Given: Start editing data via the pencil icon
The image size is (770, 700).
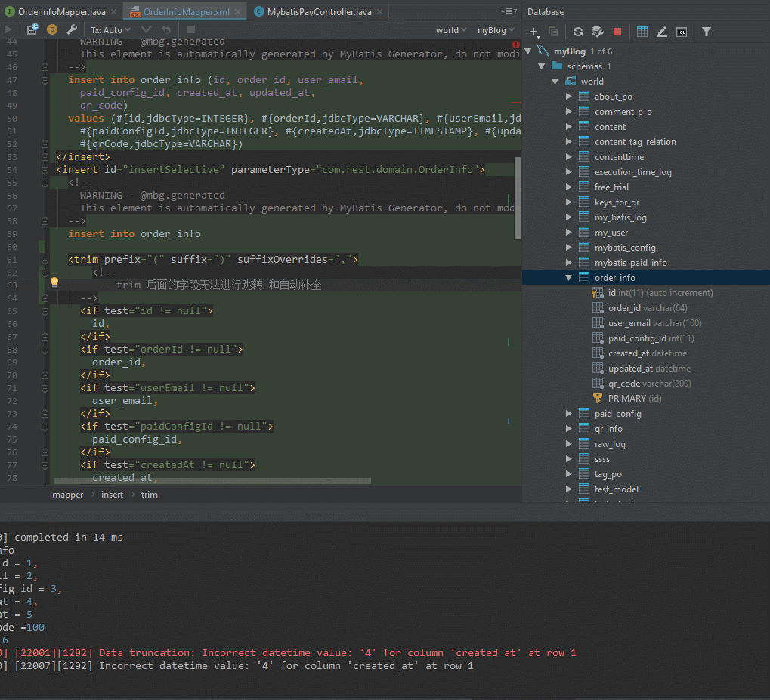Looking at the screenshot, I should tap(660, 32).
